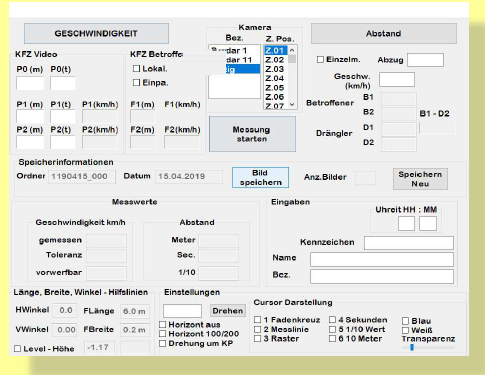The height and width of the screenshot is (375, 485).
Task: Check the 1 Fadenkreuz cursor option
Action: (257, 320)
